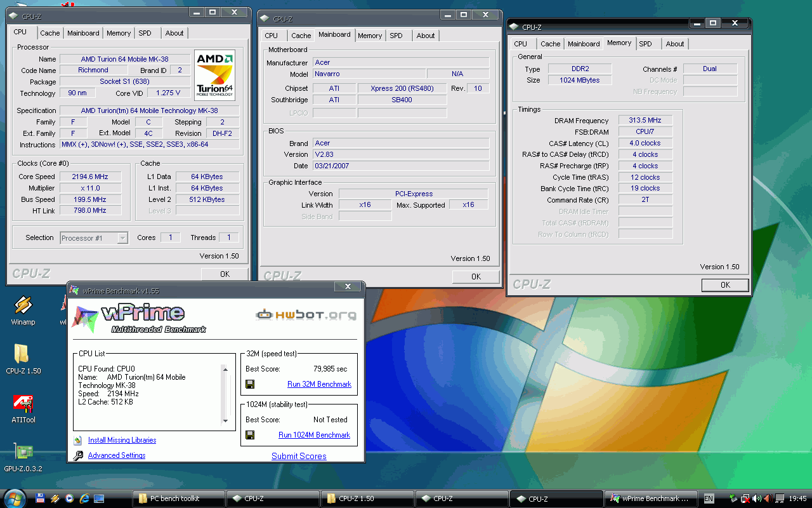This screenshot has width=812, height=508.
Task: Click the Show Desktop quick launch icon
Action: click(98, 498)
